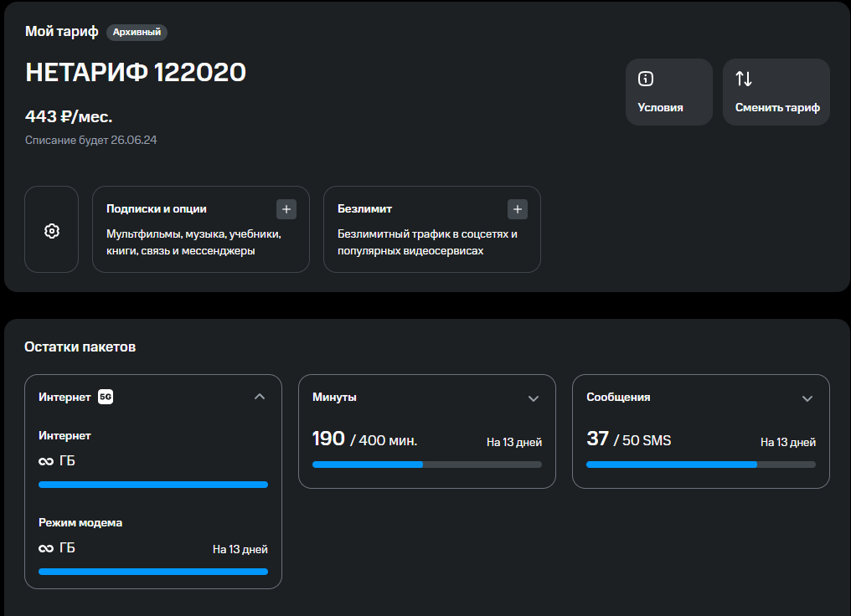Click the plus icon on Безлимит card

518,209
